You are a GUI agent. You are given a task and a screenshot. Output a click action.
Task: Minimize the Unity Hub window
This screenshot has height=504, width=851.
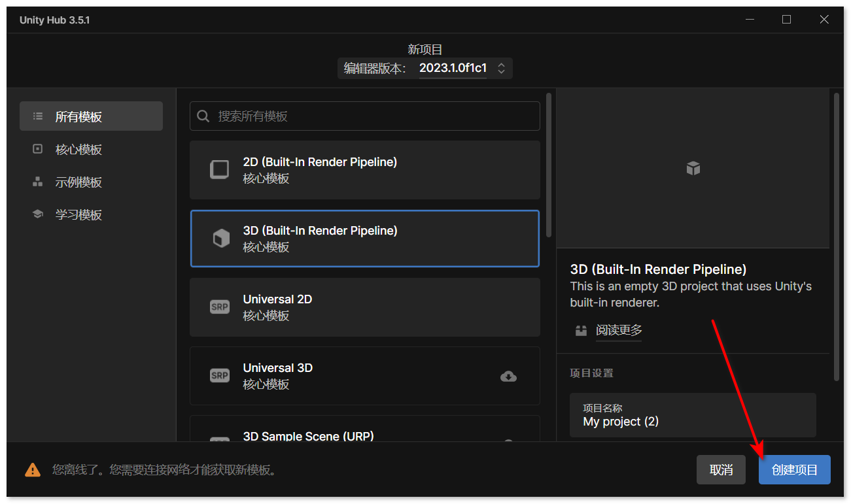750,20
